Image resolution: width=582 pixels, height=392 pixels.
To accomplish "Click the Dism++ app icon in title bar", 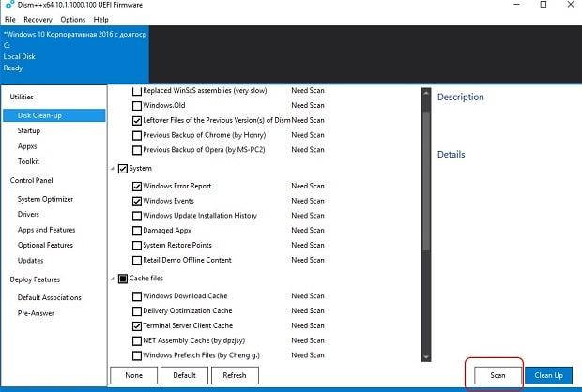I will (x=9, y=5).
